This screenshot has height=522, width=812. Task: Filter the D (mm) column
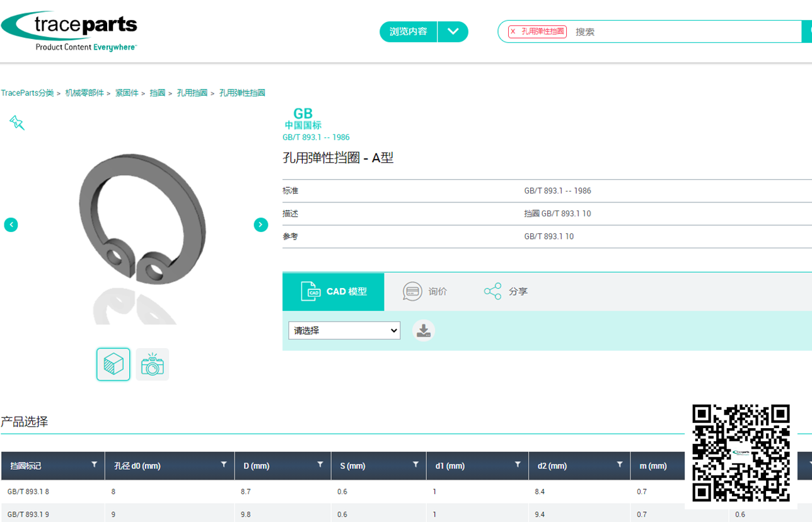(320, 464)
